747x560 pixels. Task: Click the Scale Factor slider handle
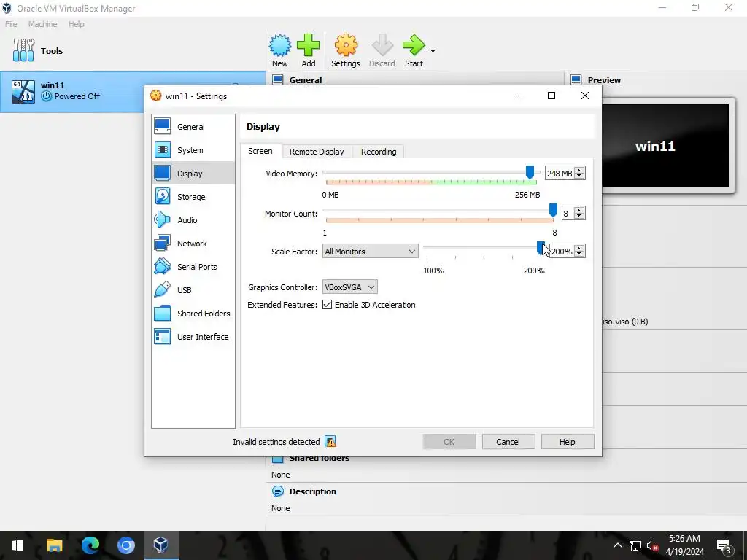coord(541,248)
